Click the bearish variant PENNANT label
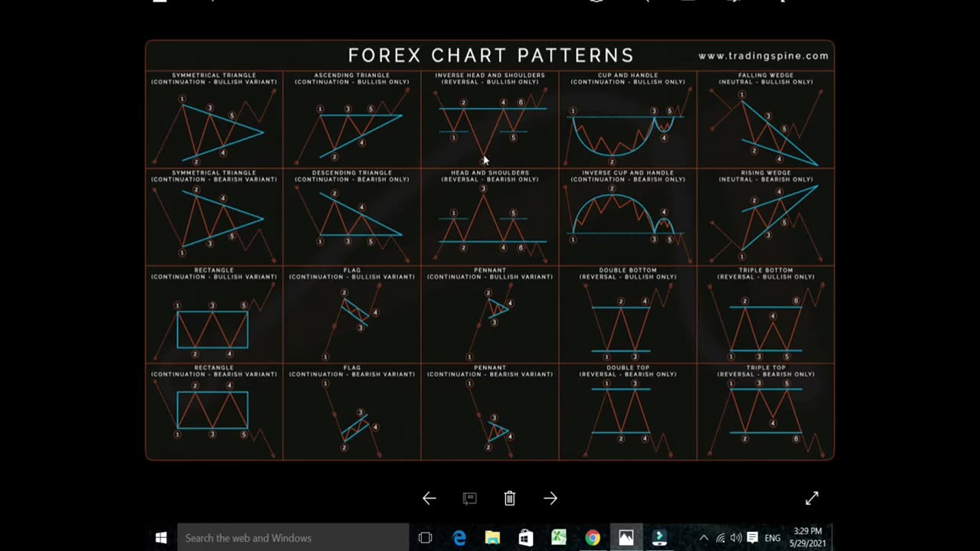 490,368
